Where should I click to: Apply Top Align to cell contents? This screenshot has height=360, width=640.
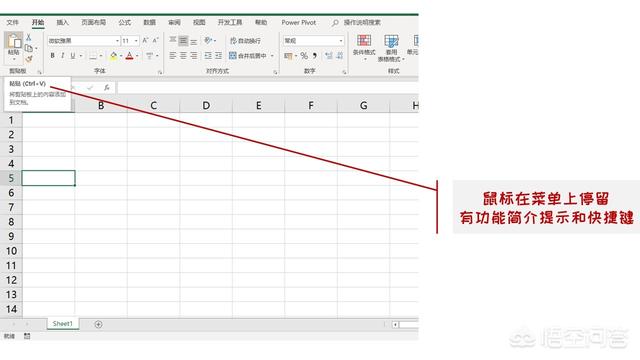pyautogui.click(x=173, y=40)
